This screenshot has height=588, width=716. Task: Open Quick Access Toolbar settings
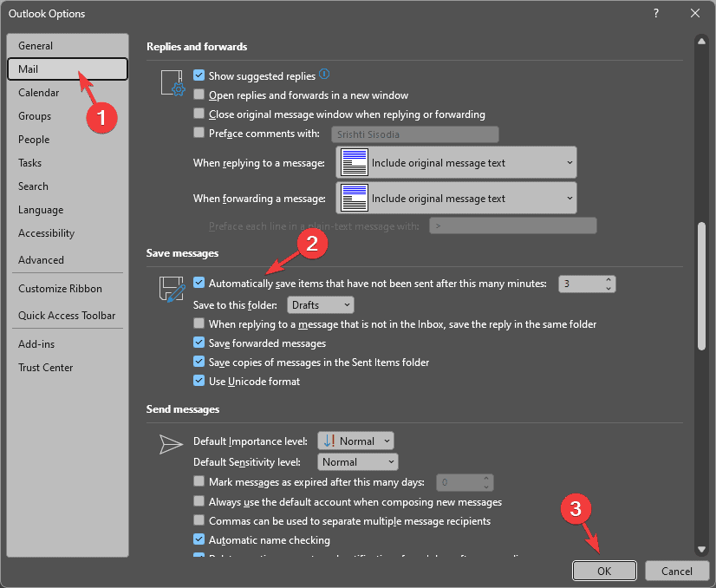click(x=68, y=315)
